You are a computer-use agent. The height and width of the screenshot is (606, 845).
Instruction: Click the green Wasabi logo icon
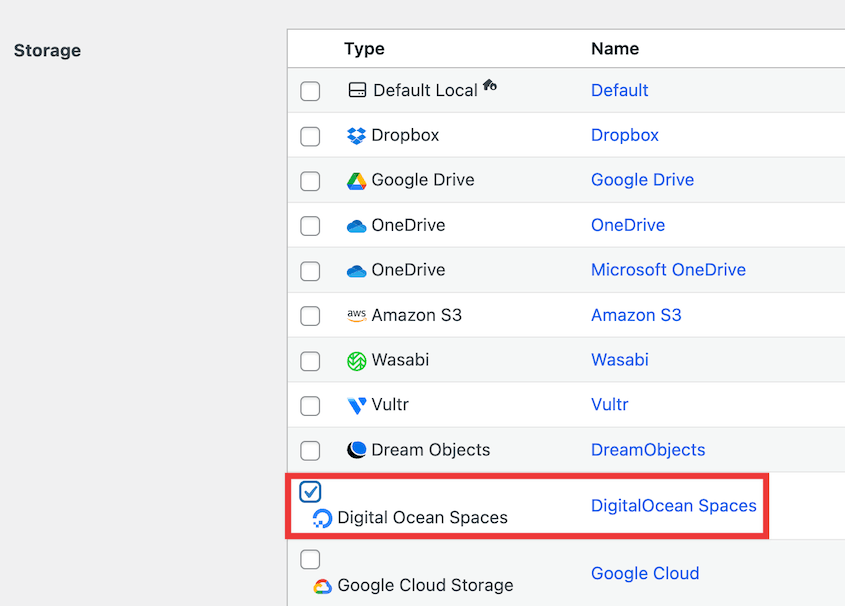(x=356, y=361)
